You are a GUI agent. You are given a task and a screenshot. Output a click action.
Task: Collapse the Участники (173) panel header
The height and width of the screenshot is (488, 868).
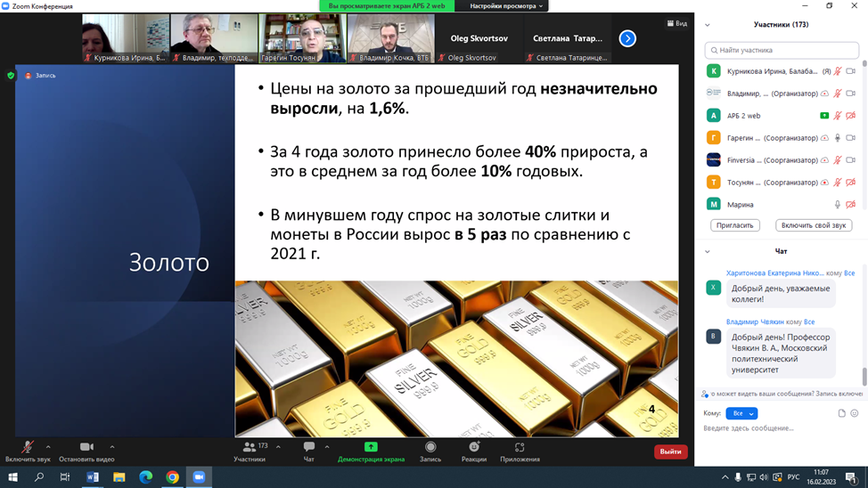(708, 25)
